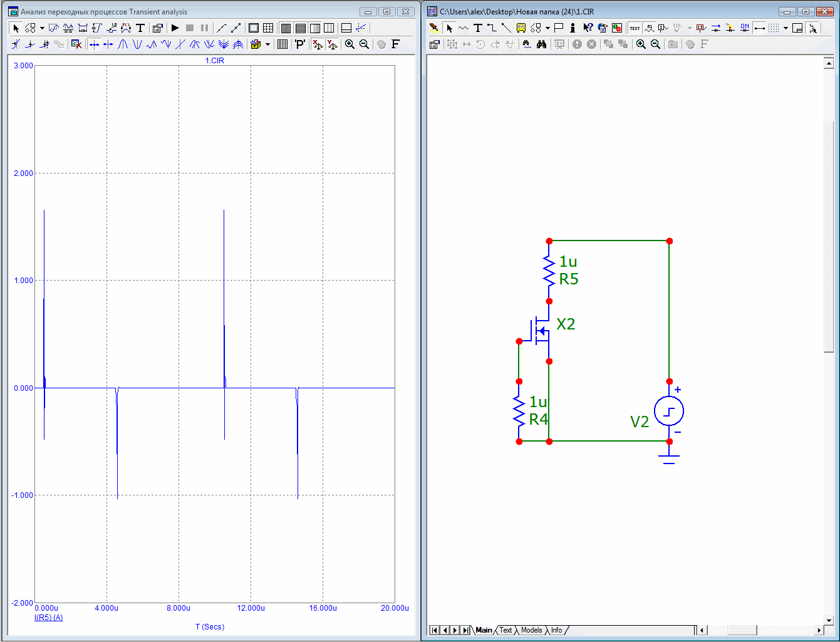Zoom out on the transient analysis plot
This screenshot has width=840, height=642.
tap(364, 44)
